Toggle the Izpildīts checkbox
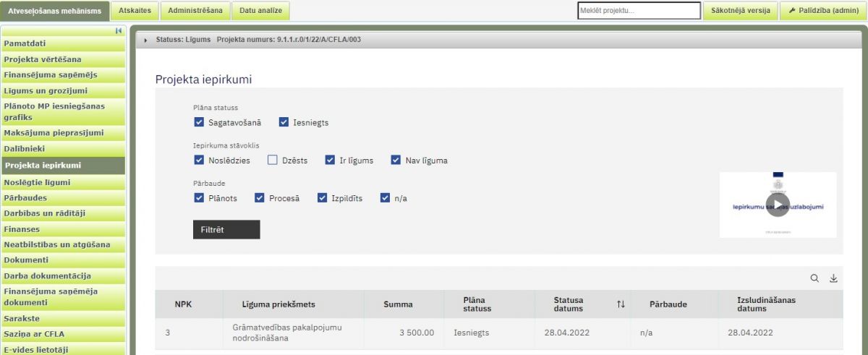 click(323, 197)
